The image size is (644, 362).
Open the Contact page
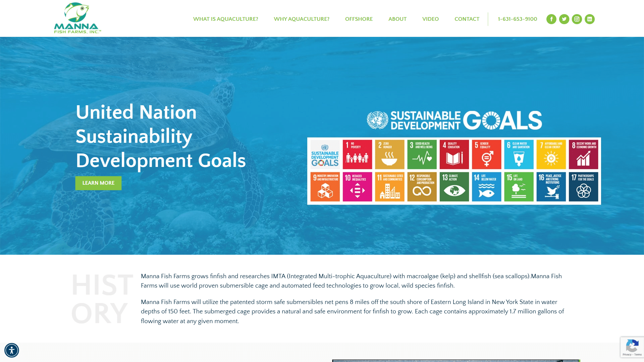pos(467,19)
